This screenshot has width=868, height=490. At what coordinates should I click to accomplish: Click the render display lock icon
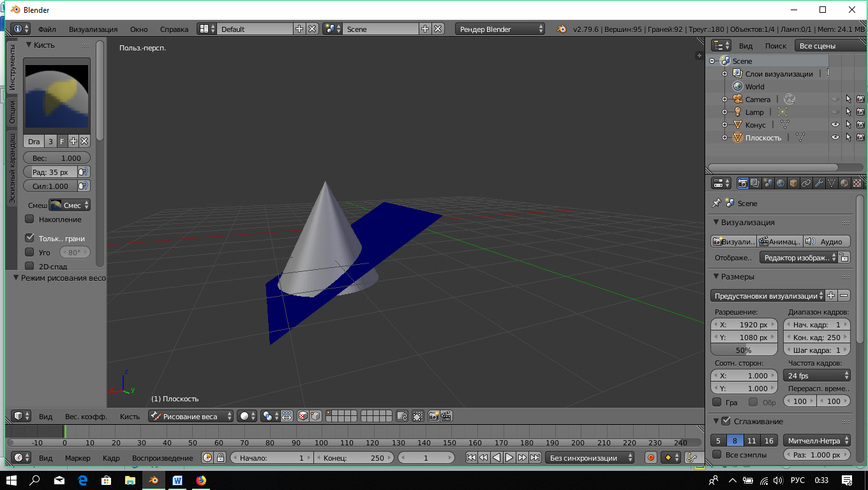coord(844,258)
